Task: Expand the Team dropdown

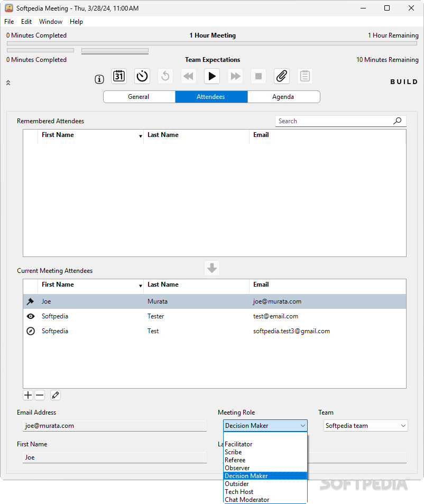Action: (x=365, y=426)
